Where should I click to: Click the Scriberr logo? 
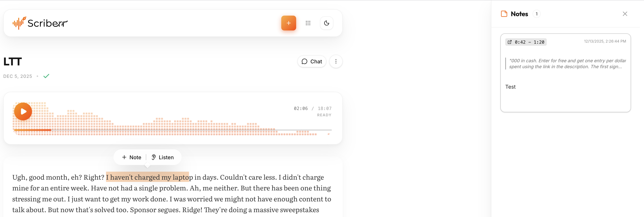click(x=40, y=23)
